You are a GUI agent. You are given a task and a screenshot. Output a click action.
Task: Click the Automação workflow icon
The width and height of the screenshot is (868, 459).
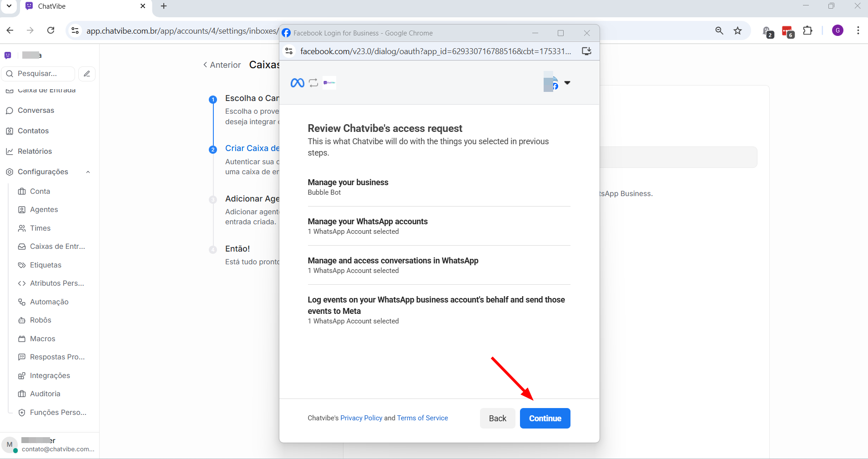click(22, 302)
